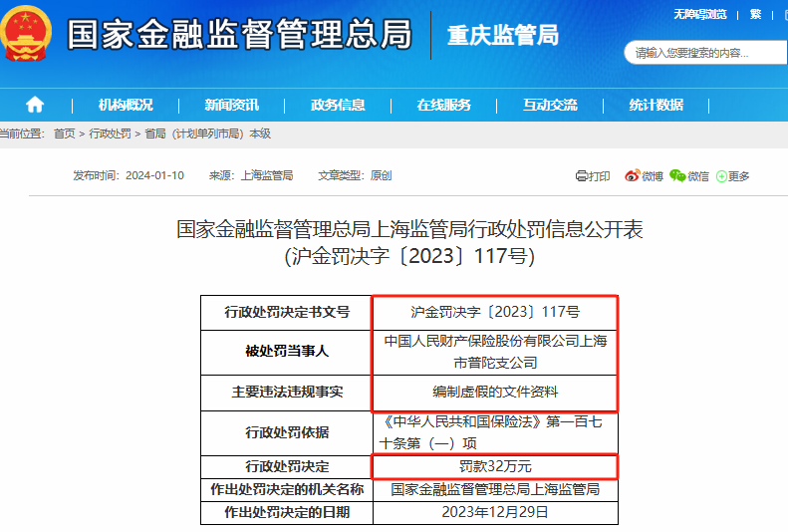Viewport: 788px width, 532px height.
Task: Click the 首页 breadcrumb link
Action: point(64,133)
